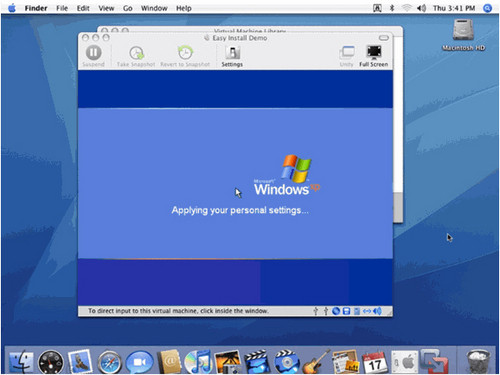This screenshot has height=375, width=500.
Task: Open Address Book from the Dock
Action: 169,362
